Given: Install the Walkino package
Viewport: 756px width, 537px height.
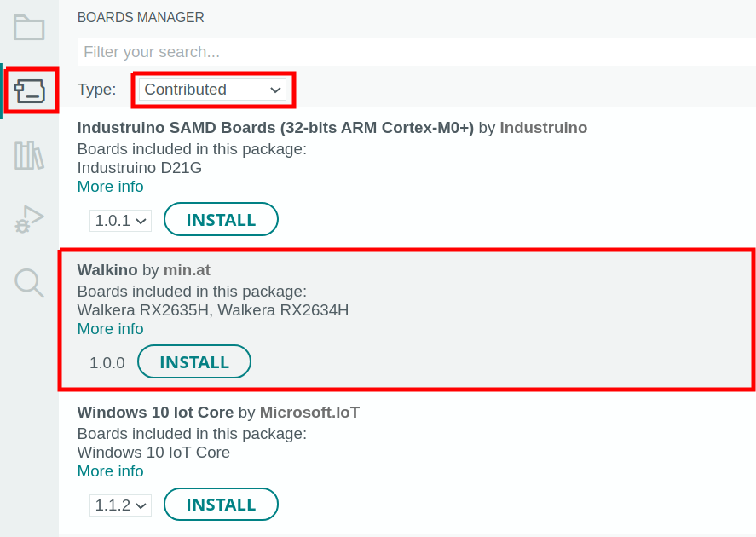Looking at the screenshot, I should point(194,361).
